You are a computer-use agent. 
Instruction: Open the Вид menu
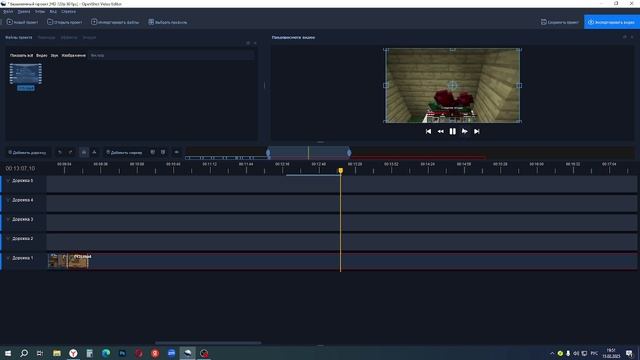(53, 11)
